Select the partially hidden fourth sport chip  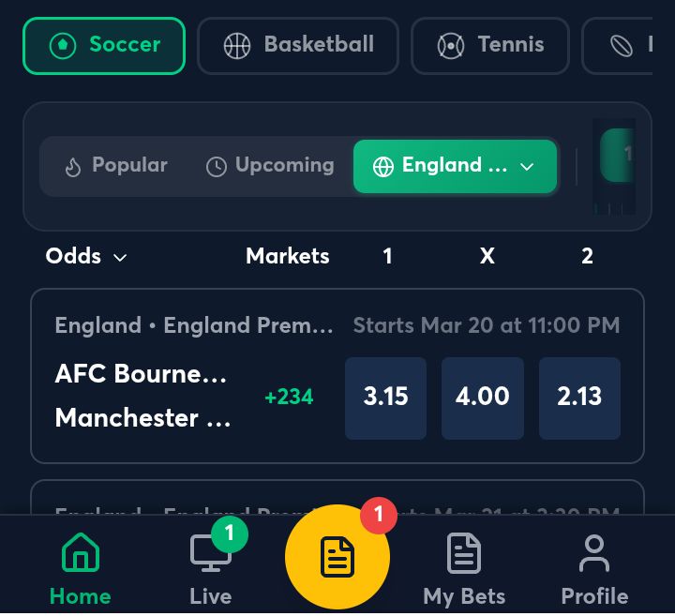click(x=628, y=45)
